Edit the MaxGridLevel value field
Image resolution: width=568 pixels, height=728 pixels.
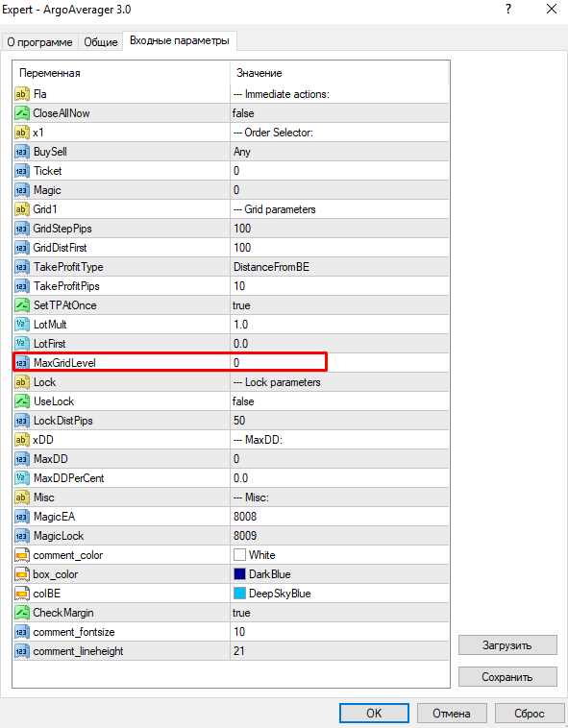tap(339, 363)
